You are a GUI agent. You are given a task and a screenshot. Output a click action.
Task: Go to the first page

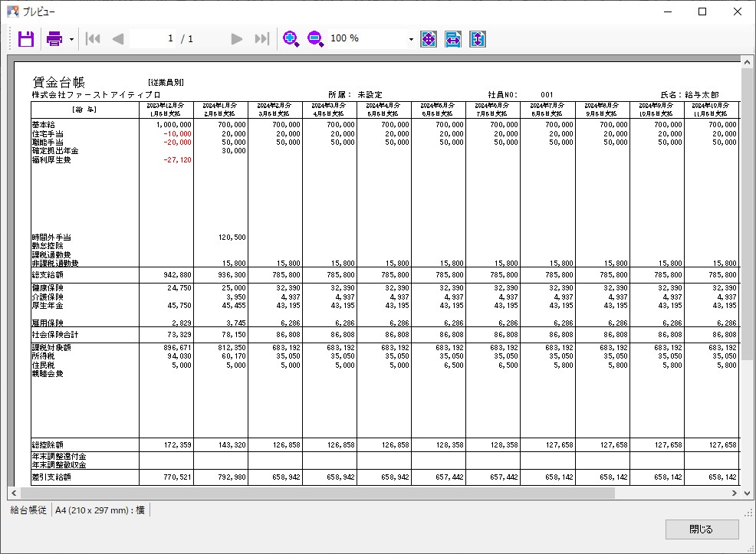point(93,38)
